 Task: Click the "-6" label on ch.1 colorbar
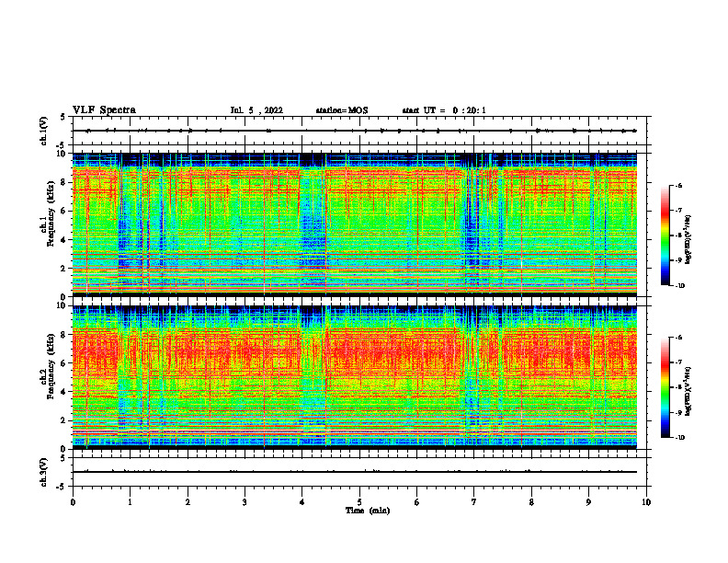[x=678, y=185]
